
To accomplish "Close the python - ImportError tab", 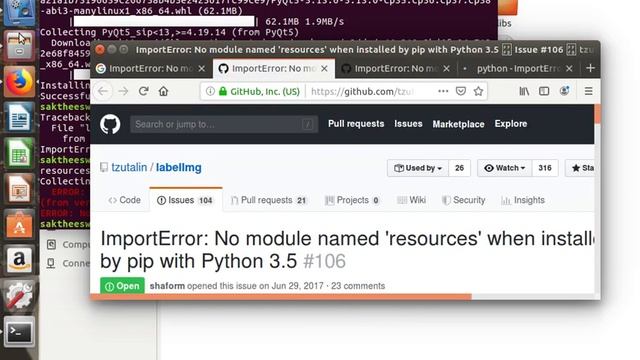I will pyautogui.click(x=569, y=69).
